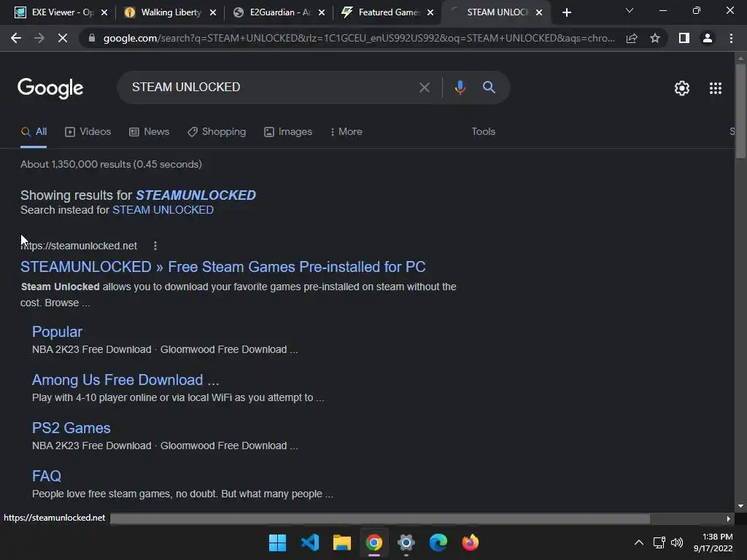Image resolution: width=747 pixels, height=560 pixels.
Task: Filter results by News
Action: [x=149, y=132]
